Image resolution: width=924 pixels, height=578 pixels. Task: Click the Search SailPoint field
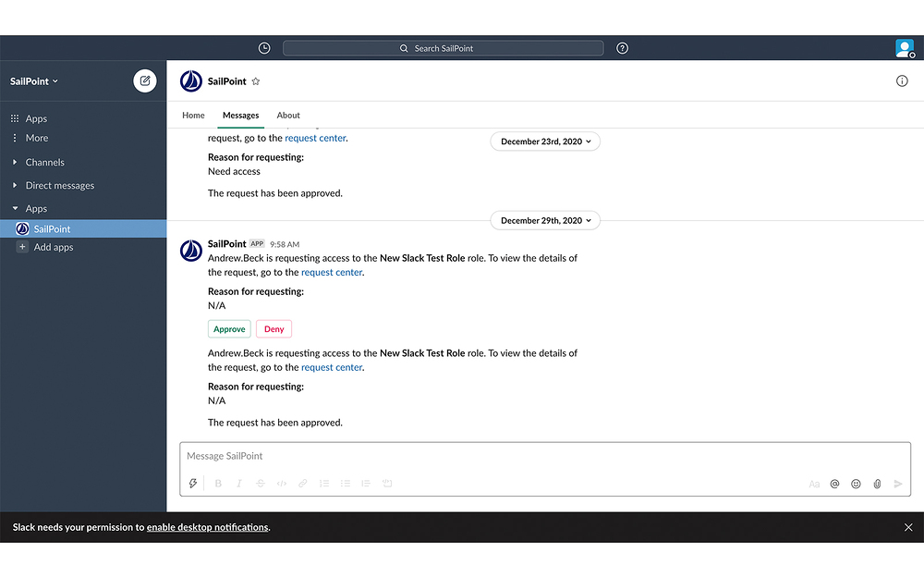tap(444, 48)
